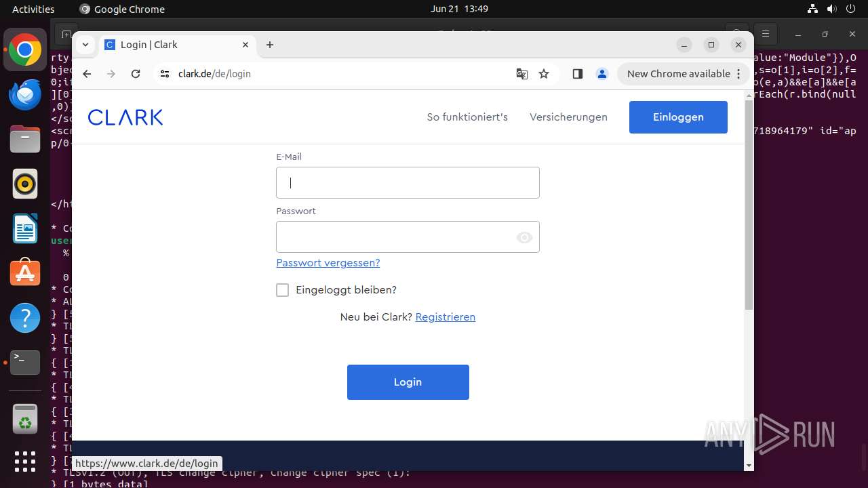The image size is (868, 488).
Task: Switch to Terminal from dock
Action: pos(25,363)
